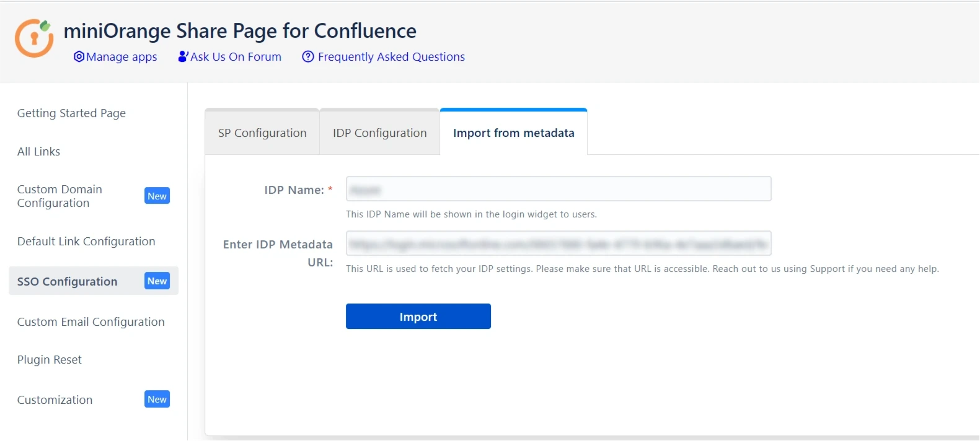Open Custom Domain Configuration in sidebar
The width and height of the screenshot is (980, 441).
[x=60, y=196]
